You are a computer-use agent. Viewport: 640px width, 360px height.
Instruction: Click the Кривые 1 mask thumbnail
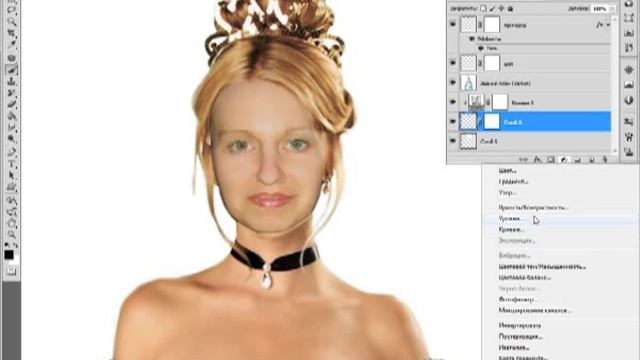(500, 102)
